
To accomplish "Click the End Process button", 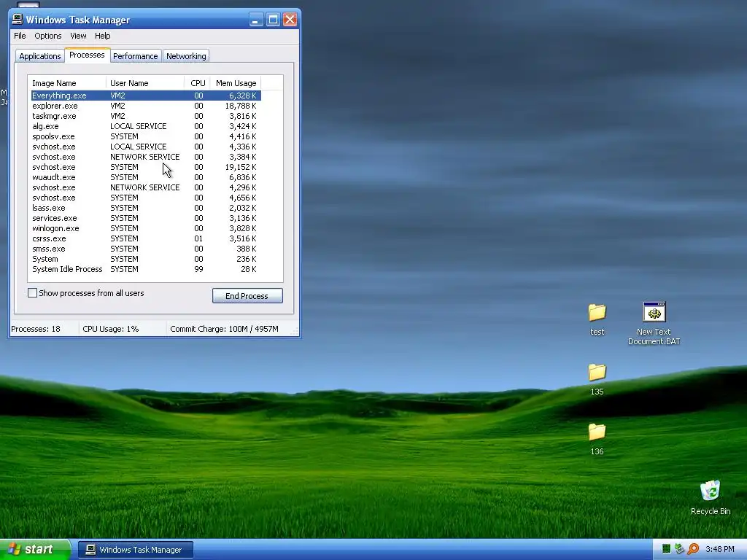I will (247, 296).
